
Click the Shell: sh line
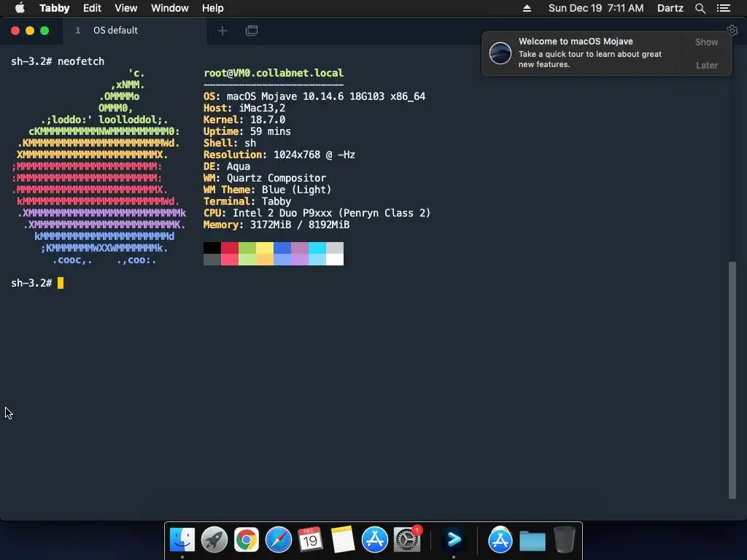click(x=230, y=143)
